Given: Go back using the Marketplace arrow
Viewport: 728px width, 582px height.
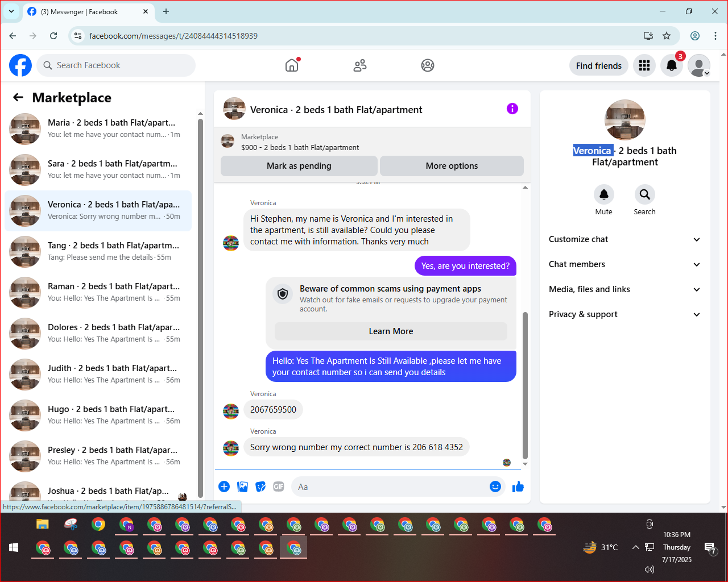Looking at the screenshot, I should coord(18,97).
